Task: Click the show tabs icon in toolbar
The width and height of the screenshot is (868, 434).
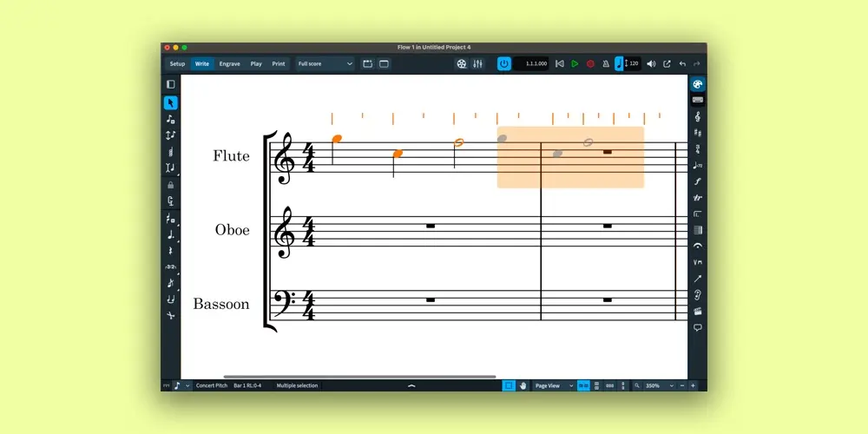Action: [x=367, y=63]
